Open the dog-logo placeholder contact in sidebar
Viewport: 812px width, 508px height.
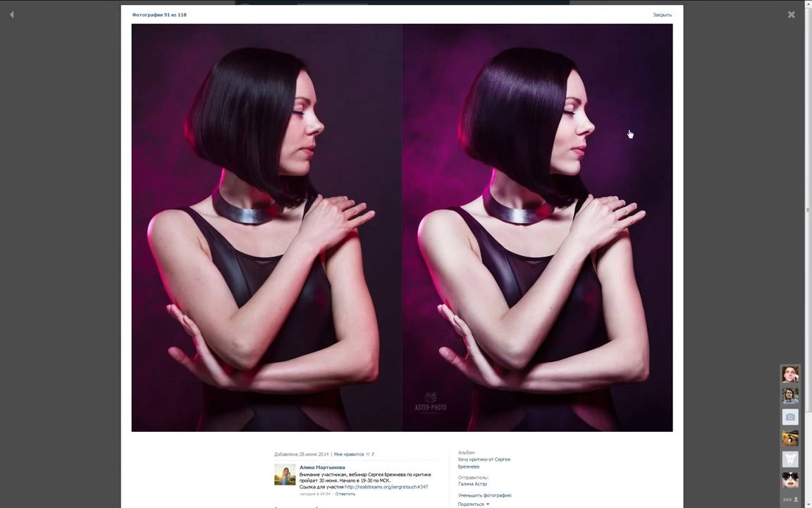[x=789, y=459]
